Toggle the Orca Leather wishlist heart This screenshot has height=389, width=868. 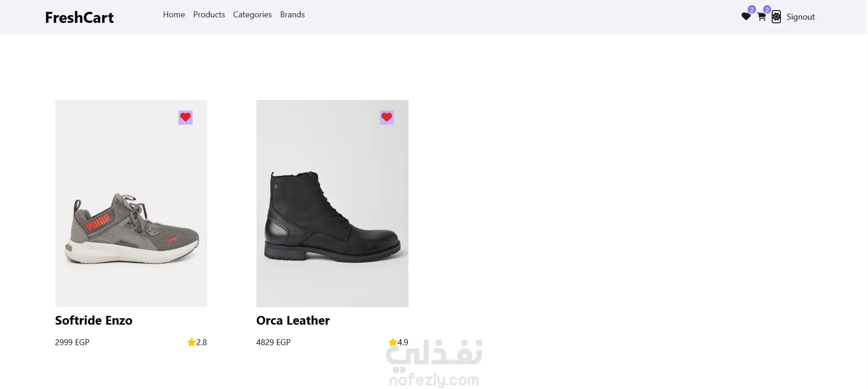387,117
